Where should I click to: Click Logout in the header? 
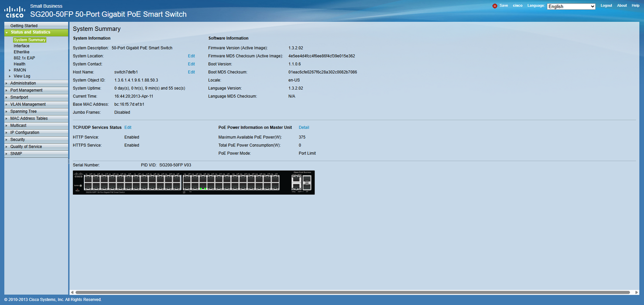[x=606, y=6]
